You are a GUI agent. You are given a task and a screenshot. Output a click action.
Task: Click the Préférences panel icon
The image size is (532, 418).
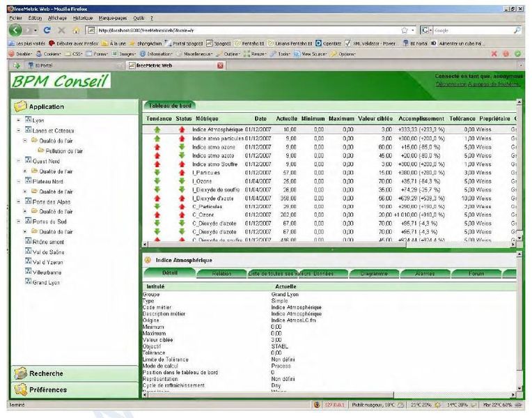click(19, 389)
